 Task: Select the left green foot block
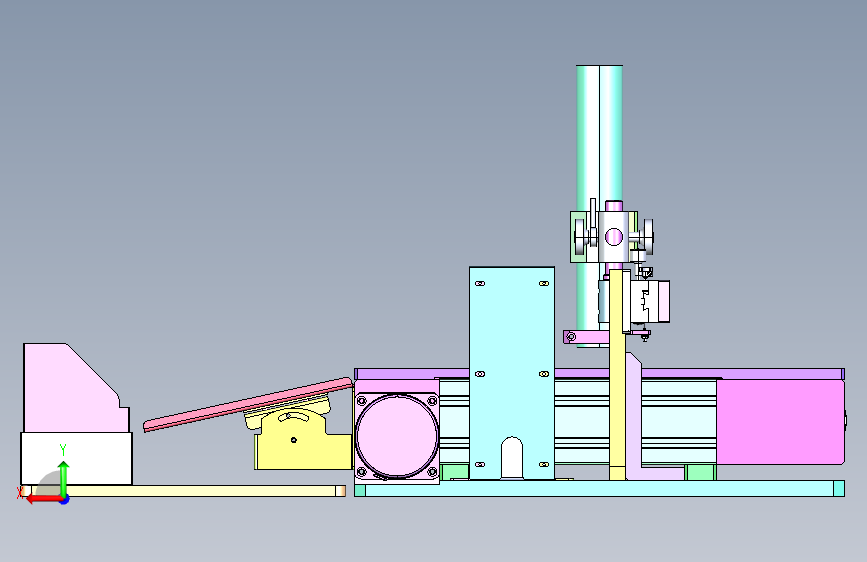pos(455,472)
